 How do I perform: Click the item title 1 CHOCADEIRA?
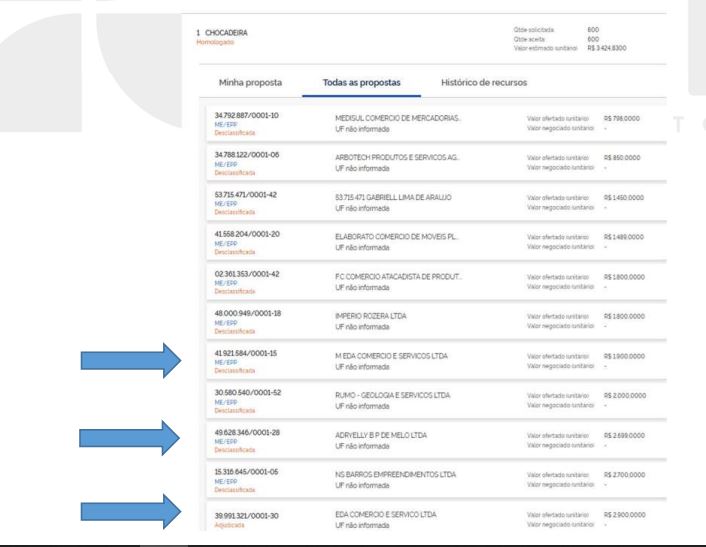point(228,32)
